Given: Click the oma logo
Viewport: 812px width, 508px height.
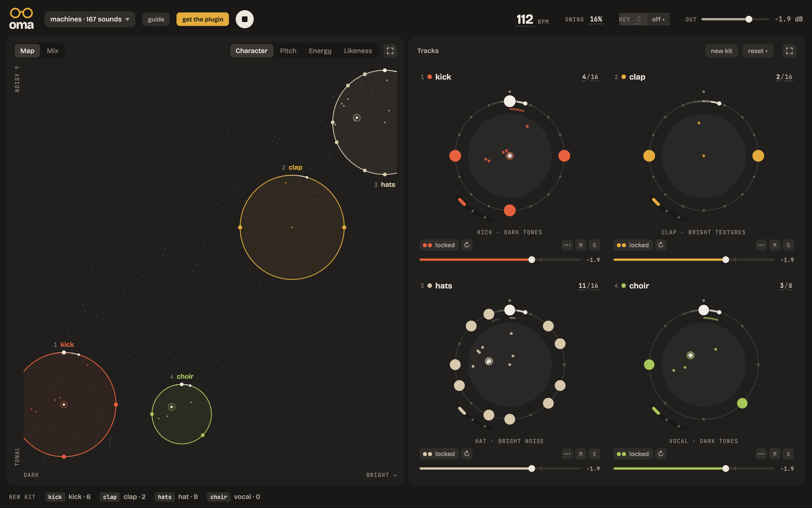Looking at the screenshot, I should (21, 19).
